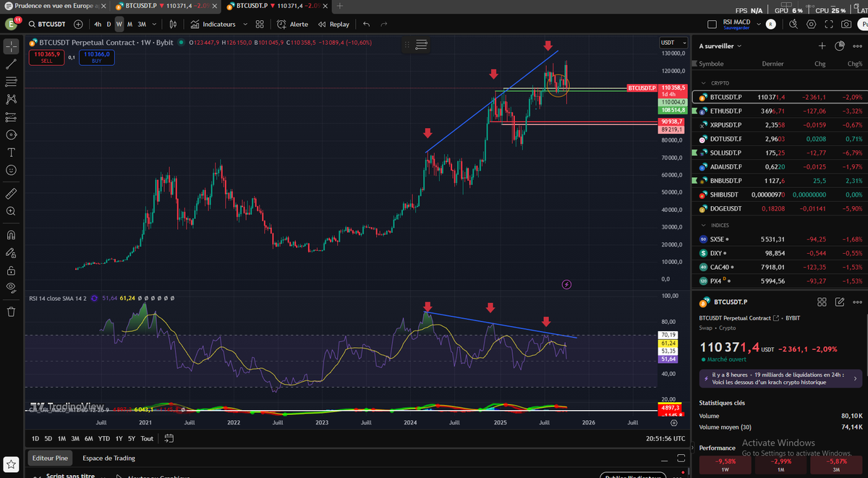The width and height of the screenshot is (868, 478).
Task: Add a symbol to the watchlist
Action: (822, 46)
